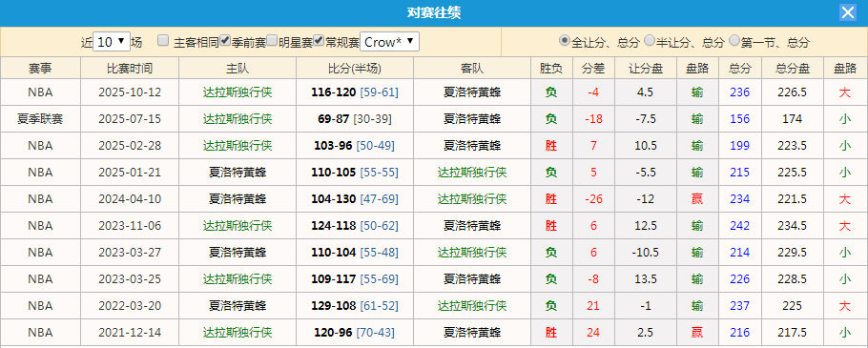Click the half-time score [70-43]
868x348 pixels.
(375, 333)
